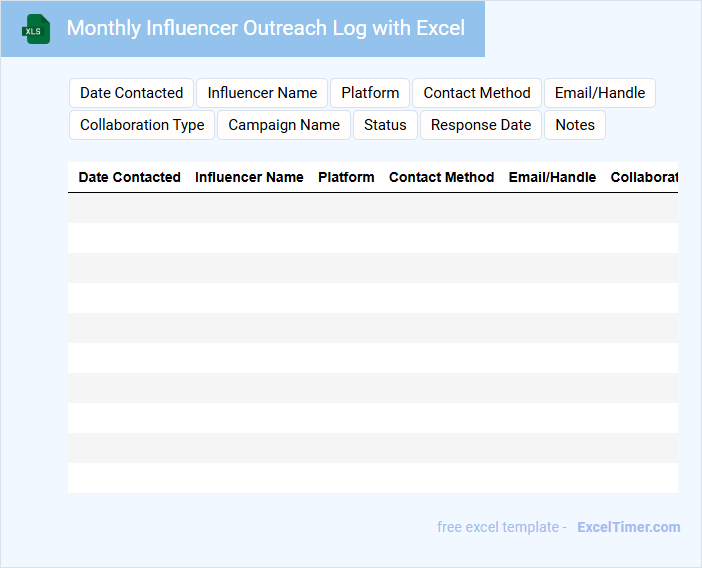
Task: Click the Email/Handle tag chip
Action: point(600,93)
